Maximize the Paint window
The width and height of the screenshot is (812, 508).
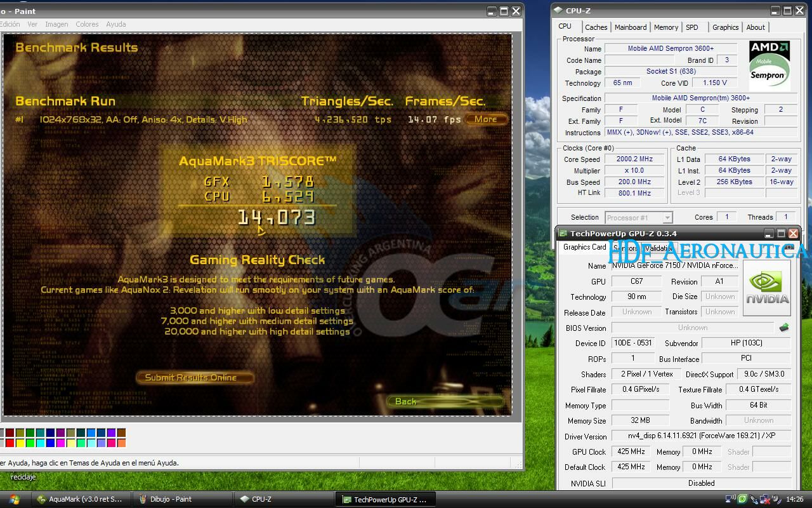coord(504,11)
